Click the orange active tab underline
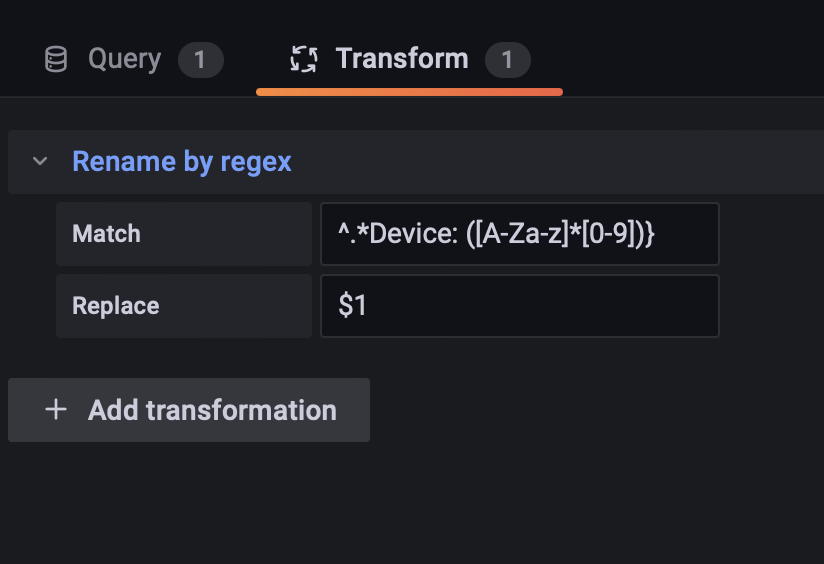Viewport: 824px width, 564px height. click(409, 92)
